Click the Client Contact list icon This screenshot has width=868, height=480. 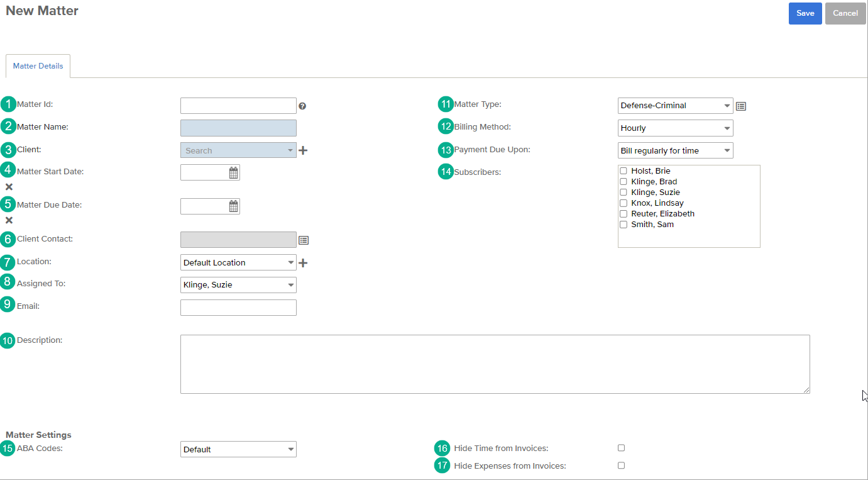point(304,240)
